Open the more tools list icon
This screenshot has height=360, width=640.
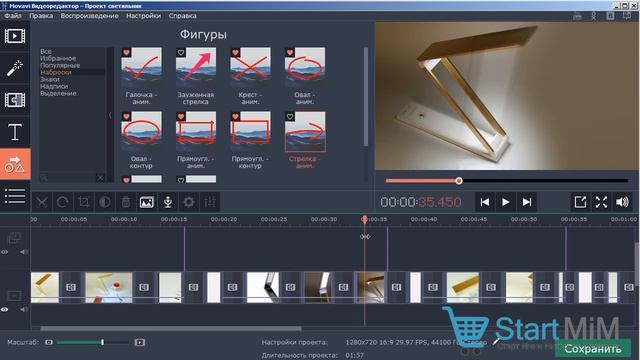pos(15,196)
